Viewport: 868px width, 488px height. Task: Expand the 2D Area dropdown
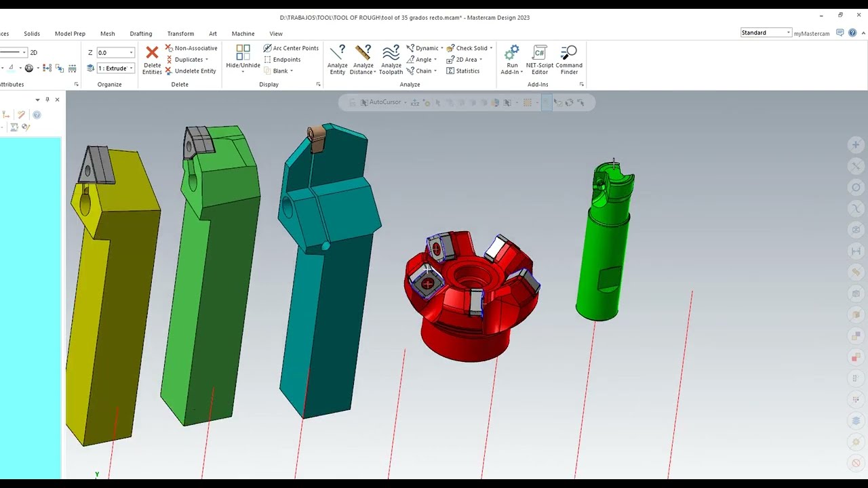[x=481, y=60]
